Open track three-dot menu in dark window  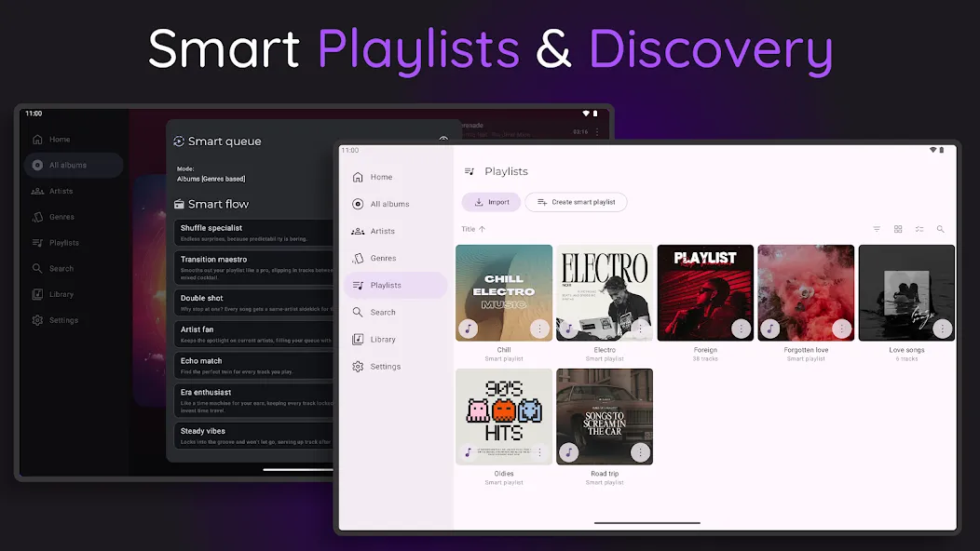[597, 132]
